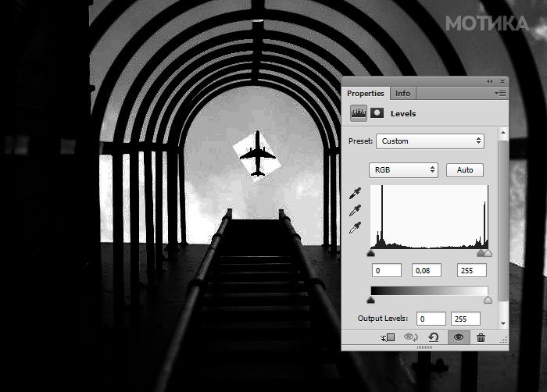Select the white point eyedropper
The image size is (547, 392).
pyautogui.click(x=356, y=228)
